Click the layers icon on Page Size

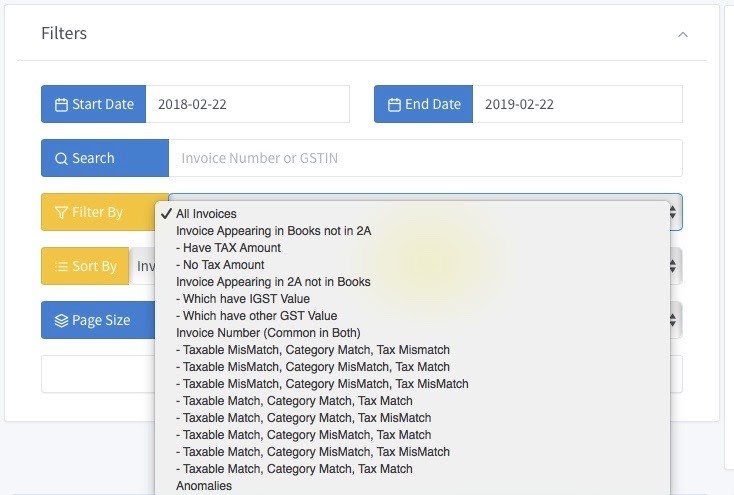point(61,320)
